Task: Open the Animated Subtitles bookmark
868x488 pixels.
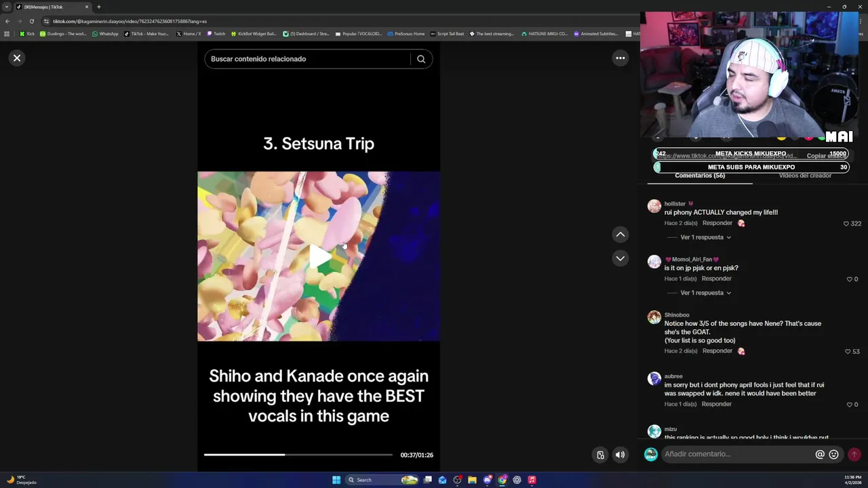Action: pos(596,33)
